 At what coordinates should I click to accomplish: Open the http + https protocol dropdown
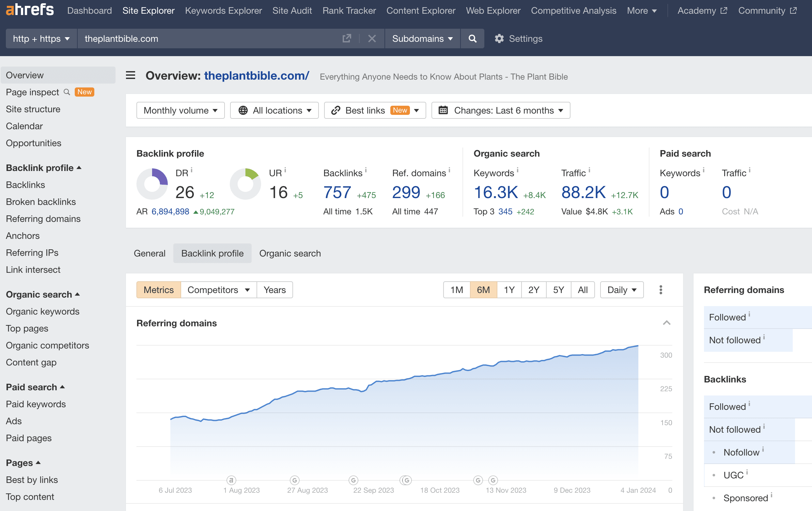point(41,39)
